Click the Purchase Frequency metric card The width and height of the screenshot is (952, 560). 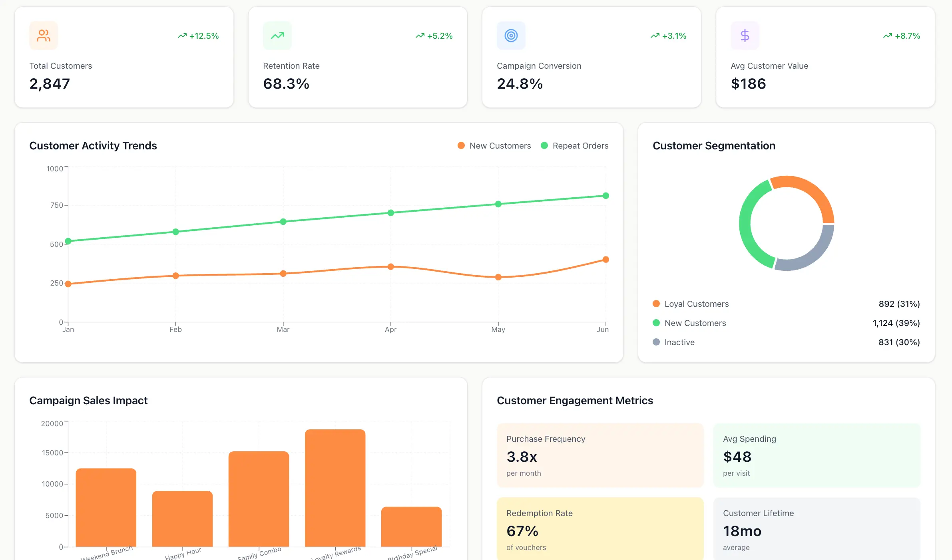[x=599, y=456]
